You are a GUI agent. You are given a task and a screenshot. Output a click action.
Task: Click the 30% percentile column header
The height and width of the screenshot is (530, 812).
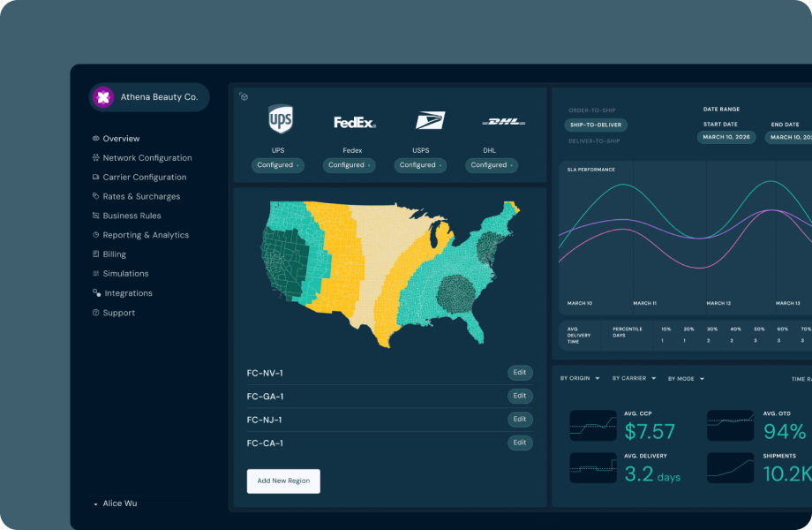pyautogui.click(x=712, y=329)
